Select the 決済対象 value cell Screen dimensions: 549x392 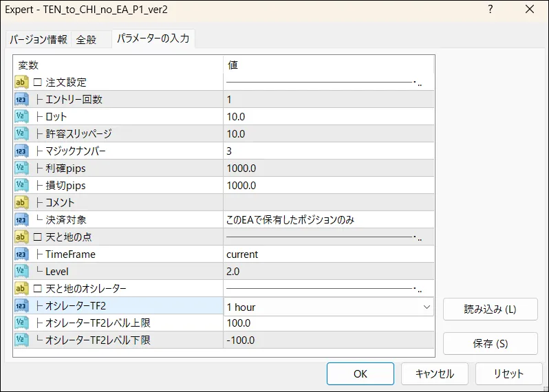tap(328, 220)
